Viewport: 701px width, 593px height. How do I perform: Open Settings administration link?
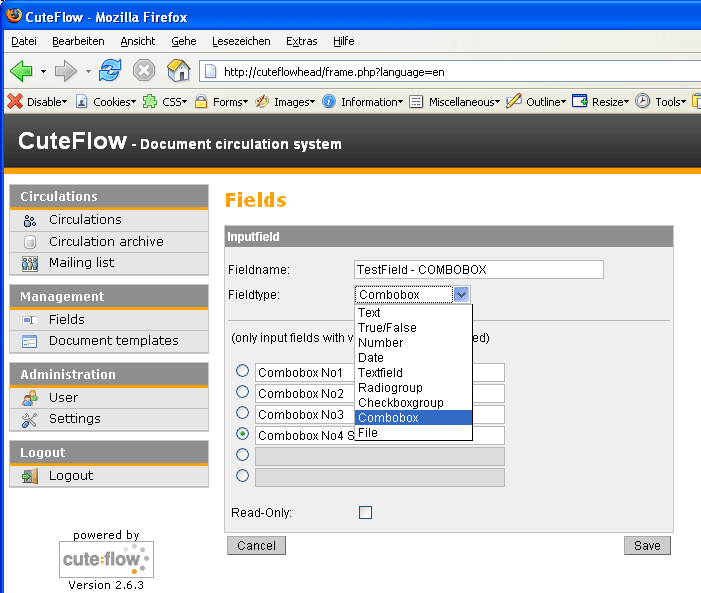(x=75, y=419)
